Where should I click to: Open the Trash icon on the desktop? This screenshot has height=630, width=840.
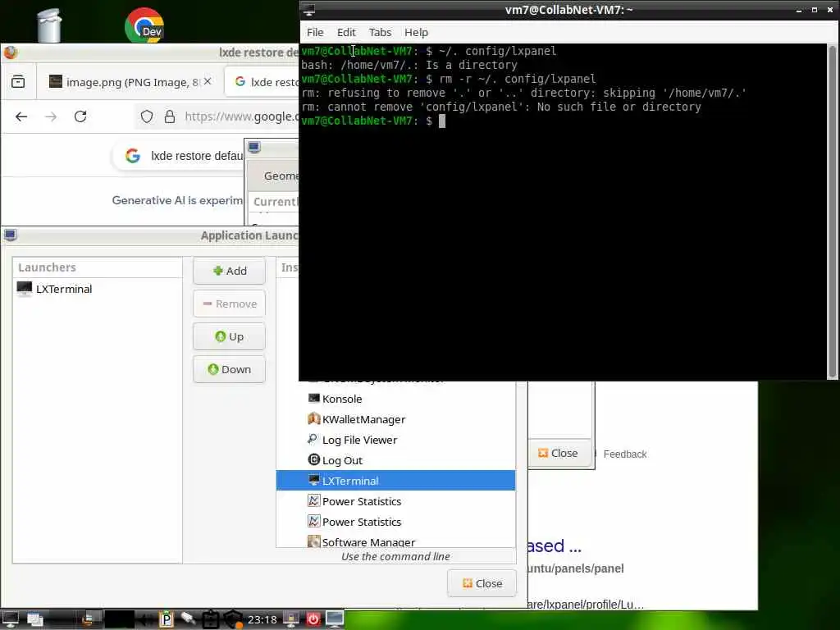pyautogui.click(x=49, y=25)
